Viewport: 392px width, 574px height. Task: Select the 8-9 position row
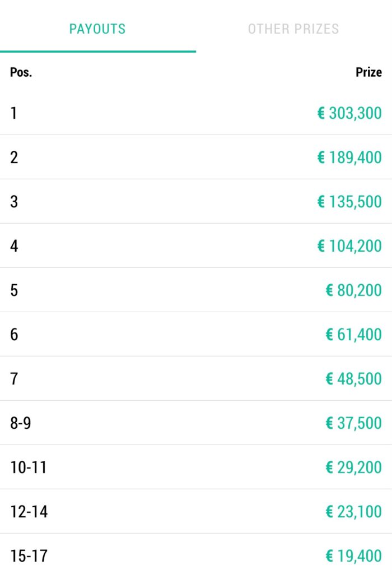(x=196, y=423)
